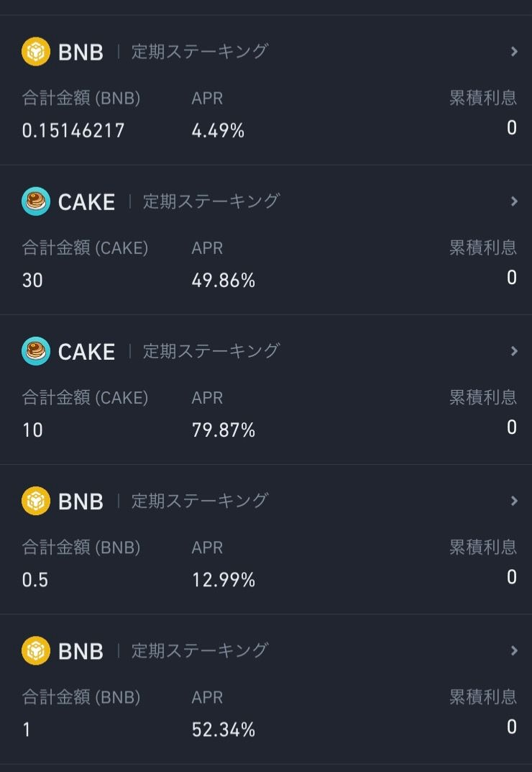Viewport: 532px width, 772px height.
Task: Expand chevron on CAKE 10 staking row
Action: (x=514, y=351)
